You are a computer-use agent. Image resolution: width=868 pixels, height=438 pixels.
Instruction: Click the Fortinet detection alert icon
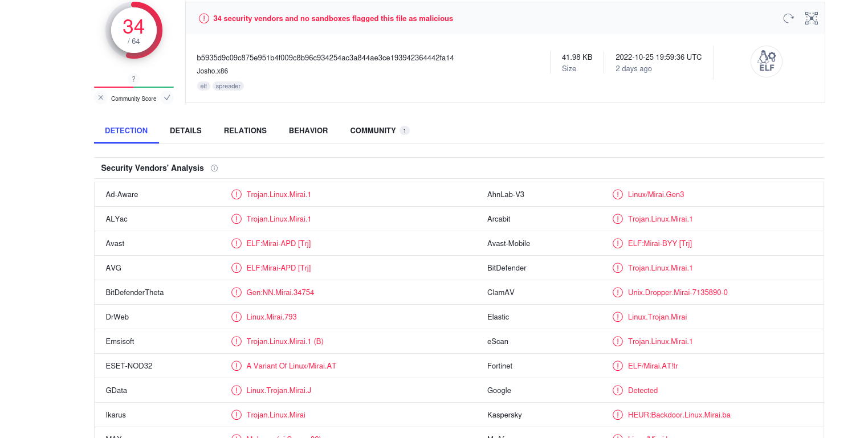pyautogui.click(x=618, y=366)
